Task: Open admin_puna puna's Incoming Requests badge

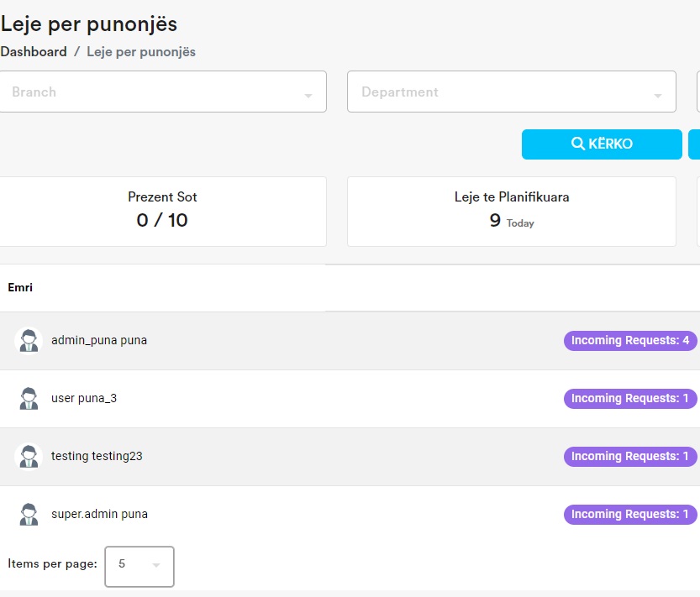Action: (x=630, y=341)
